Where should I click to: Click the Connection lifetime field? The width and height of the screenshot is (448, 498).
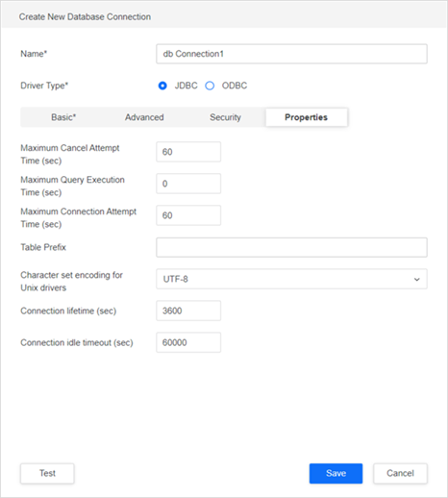click(188, 311)
